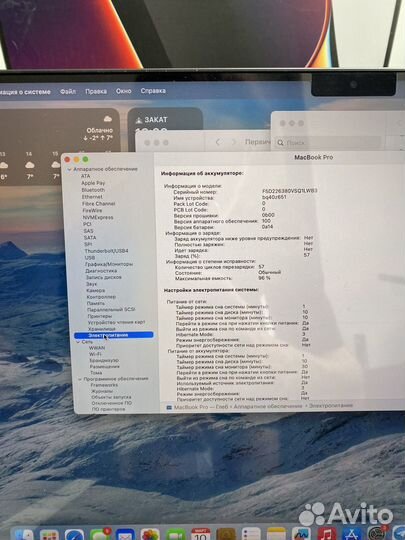Select Звук in the sidebar
405x540 pixels.
tap(91, 284)
